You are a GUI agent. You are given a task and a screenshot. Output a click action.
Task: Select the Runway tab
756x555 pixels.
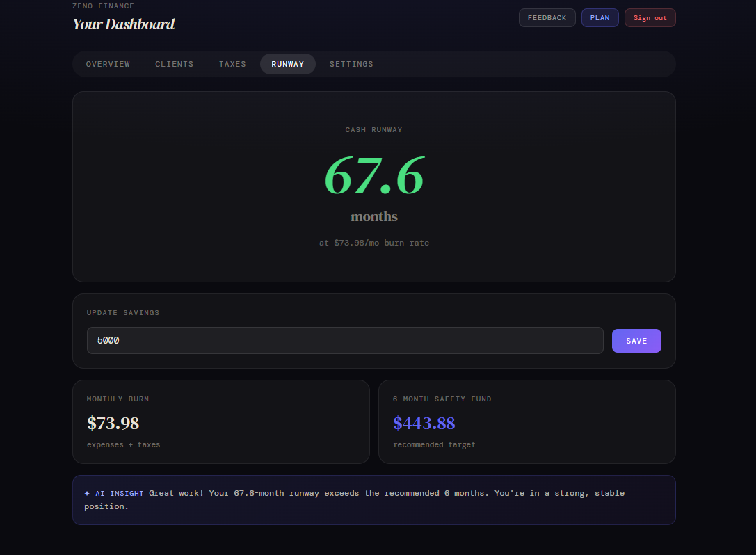click(288, 64)
